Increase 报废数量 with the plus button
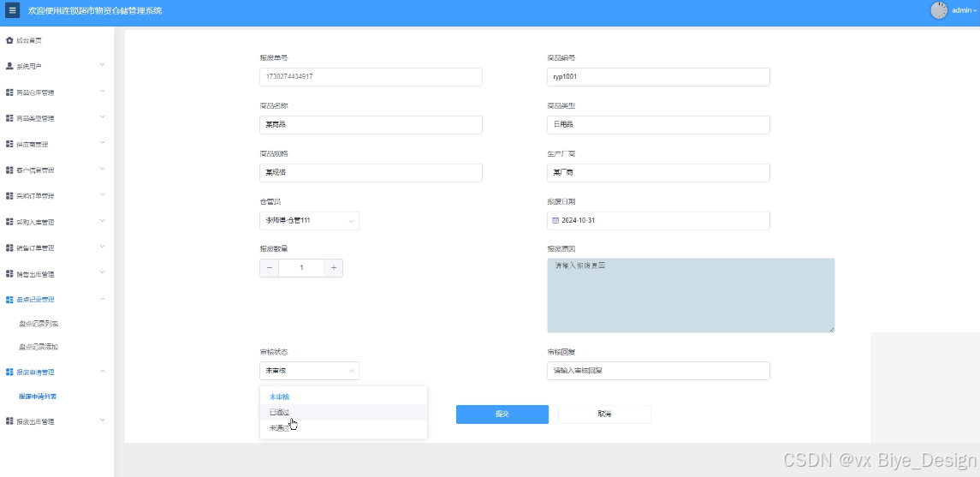This screenshot has height=477, width=980. pos(334,268)
